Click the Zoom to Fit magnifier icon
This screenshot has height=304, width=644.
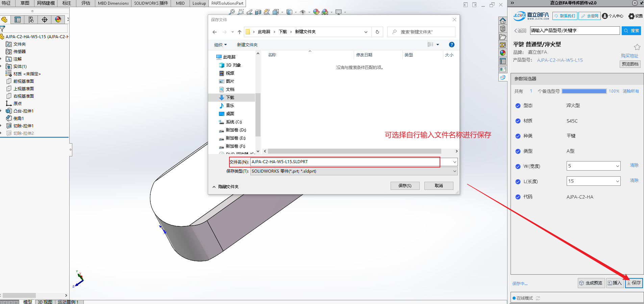[x=232, y=12]
